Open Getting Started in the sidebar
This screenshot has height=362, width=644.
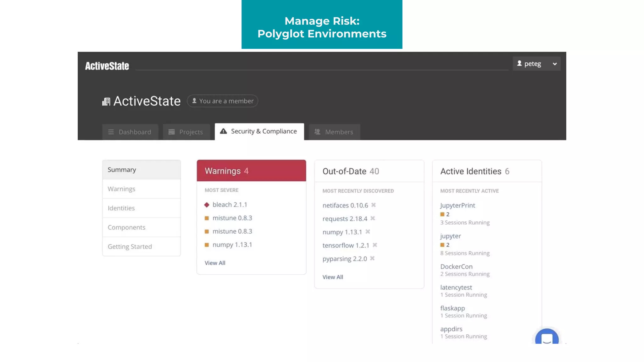click(142, 246)
